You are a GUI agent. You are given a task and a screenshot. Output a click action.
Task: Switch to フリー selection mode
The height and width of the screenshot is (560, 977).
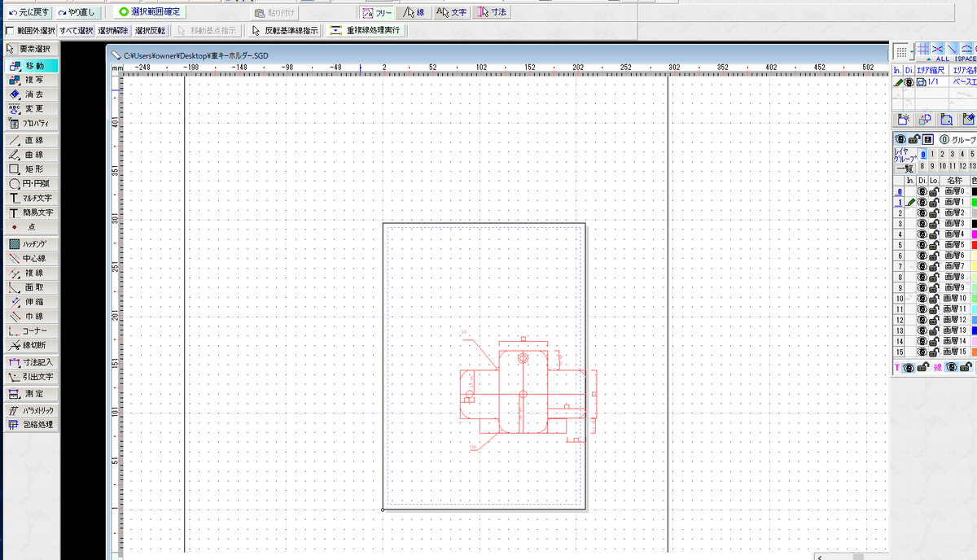(x=378, y=12)
